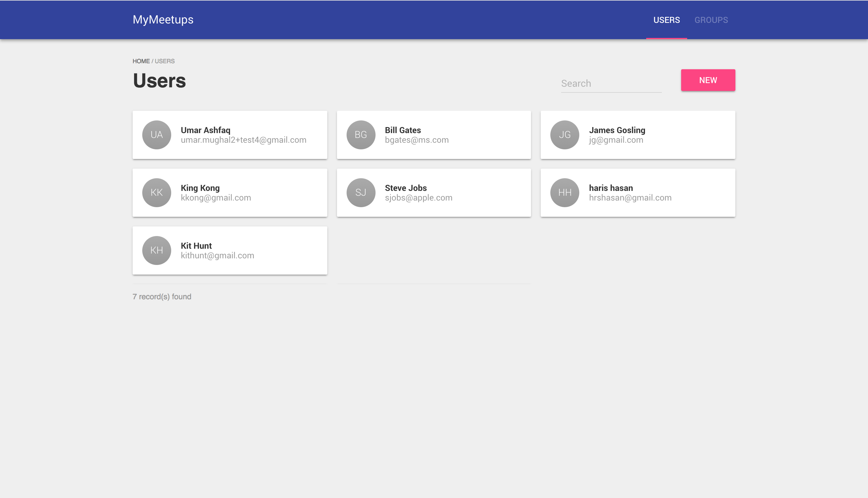Open Bill Gates user name
Screen dimensions: 868x498
403,130
